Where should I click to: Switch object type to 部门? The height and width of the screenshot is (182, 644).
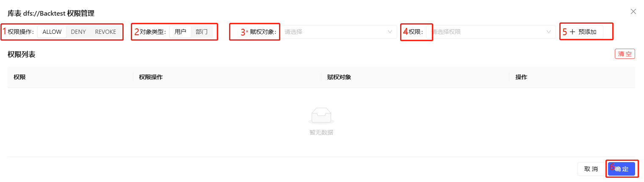click(x=202, y=32)
